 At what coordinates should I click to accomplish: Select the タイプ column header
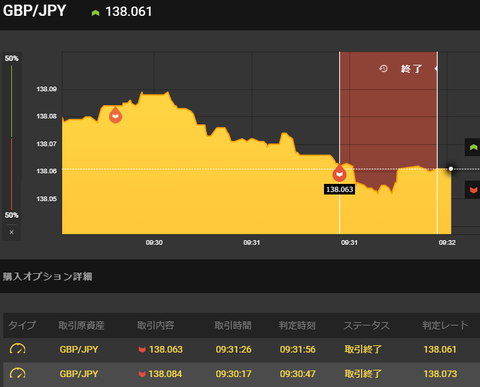pos(22,325)
